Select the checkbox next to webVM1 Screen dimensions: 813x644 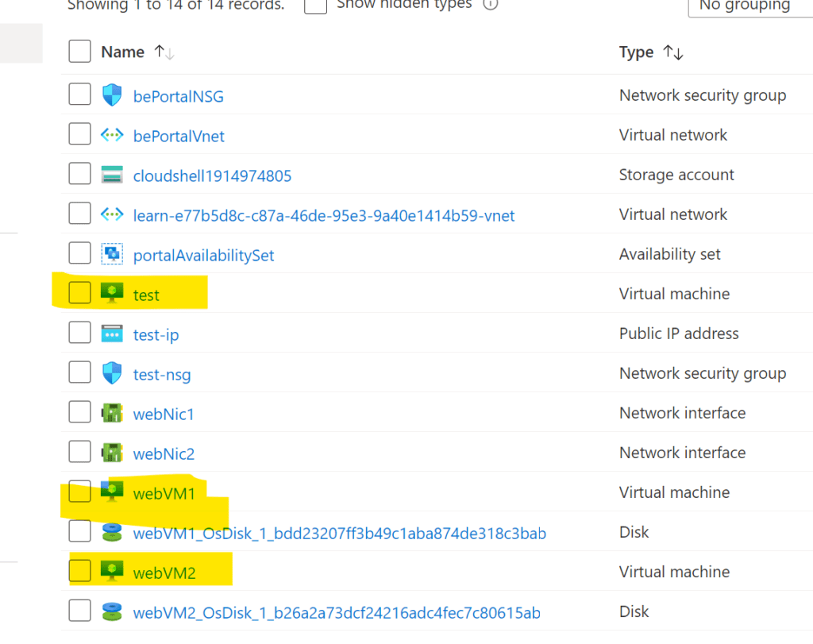click(x=79, y=492)
